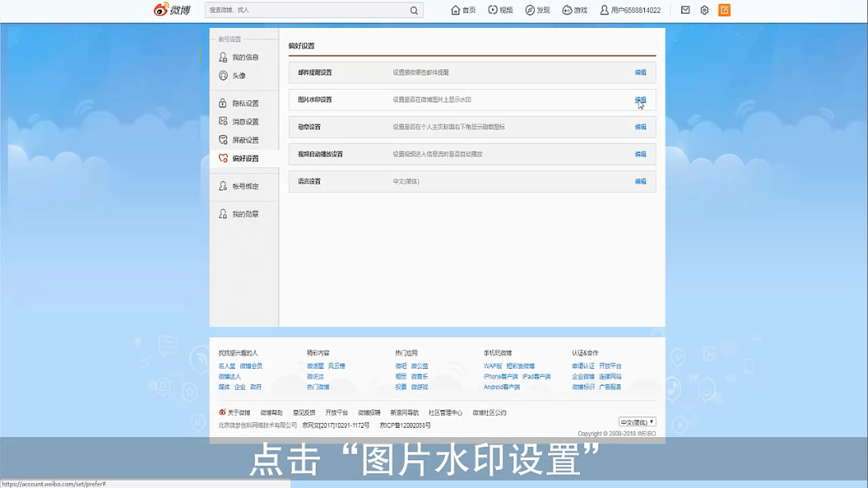Click 编辑 for 图片水印设置
The height and width of the screenshot is (488, 868).
pyautogui.click(x=640, y=100)
